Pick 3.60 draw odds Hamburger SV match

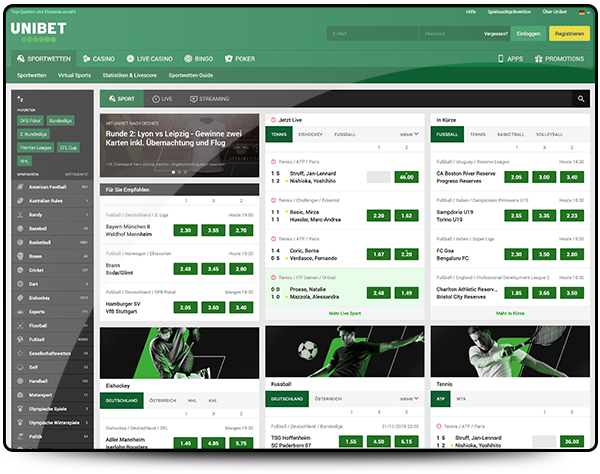[213, 308]
